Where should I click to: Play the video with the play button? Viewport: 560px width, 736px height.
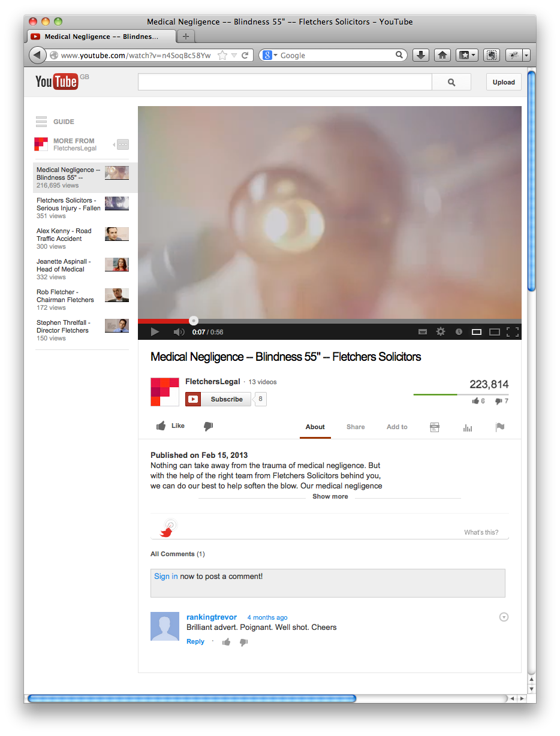pyautogui.click(x=155, y=332)
